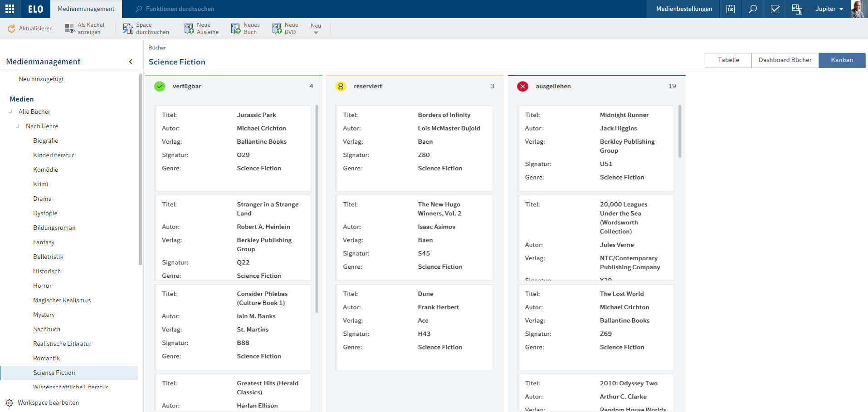Select the Krimi genre
Viewport: 868px width, 412px height.
coord(40,184)
